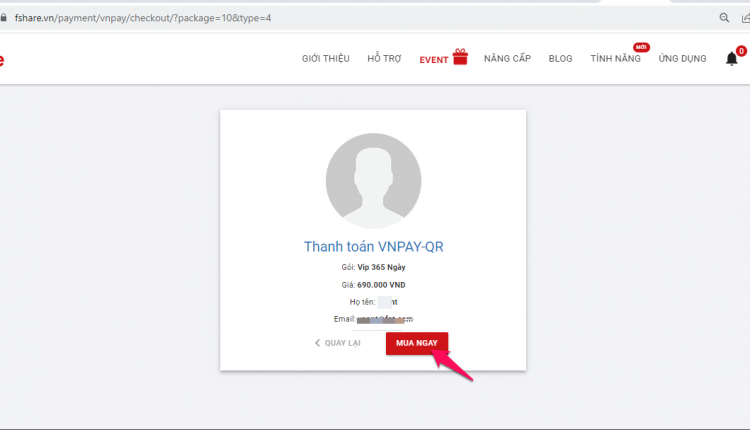Click the address bar lock icon
Screen dimensions: 750x430
pyautogui.click(x=3, y=18)
